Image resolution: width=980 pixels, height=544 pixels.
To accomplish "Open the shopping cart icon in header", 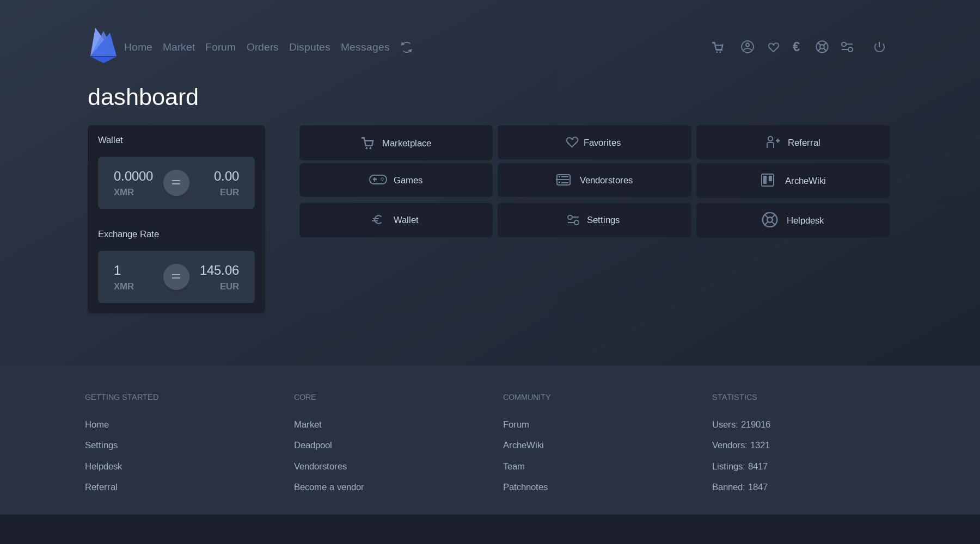I will (x=718, y=47).
